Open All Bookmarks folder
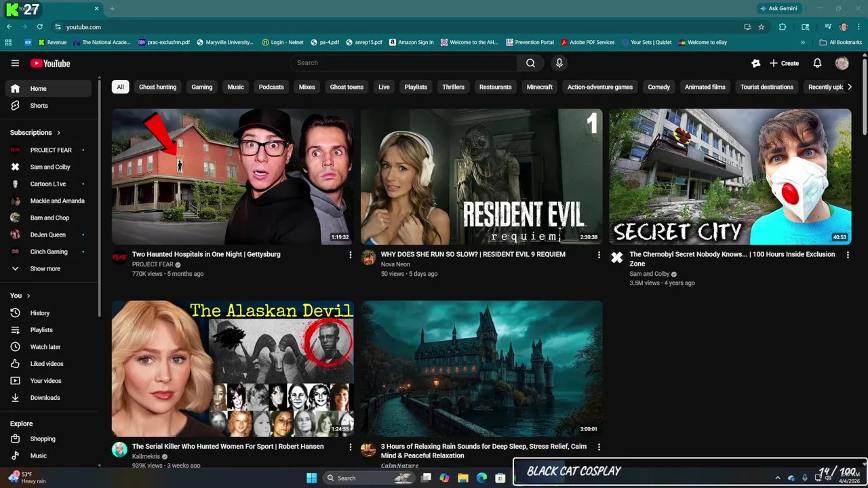Screen dimensions: 868x488 pos(841,42)
